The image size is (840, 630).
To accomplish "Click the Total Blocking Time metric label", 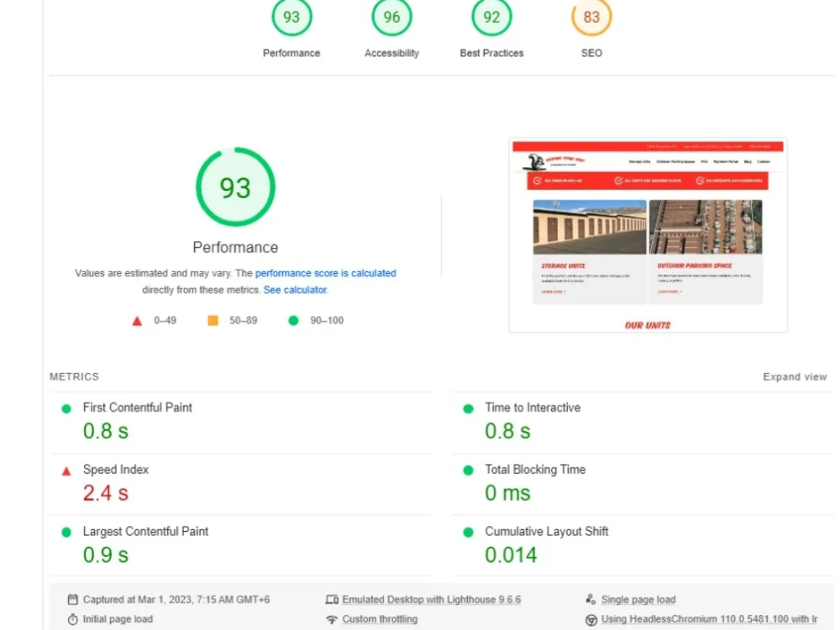I will point(535,470).
